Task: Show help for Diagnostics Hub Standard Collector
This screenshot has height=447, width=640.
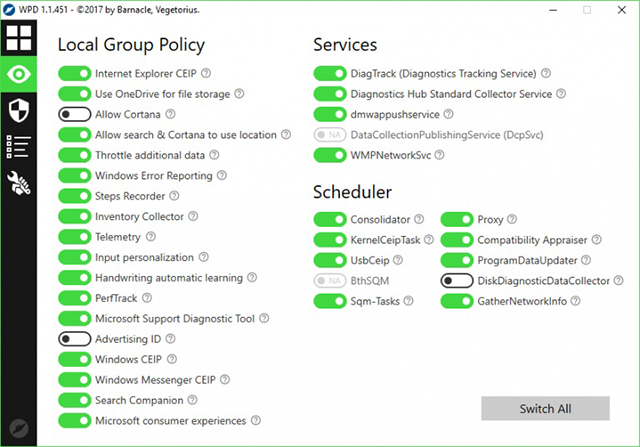Action: click(x=561, y=93)
